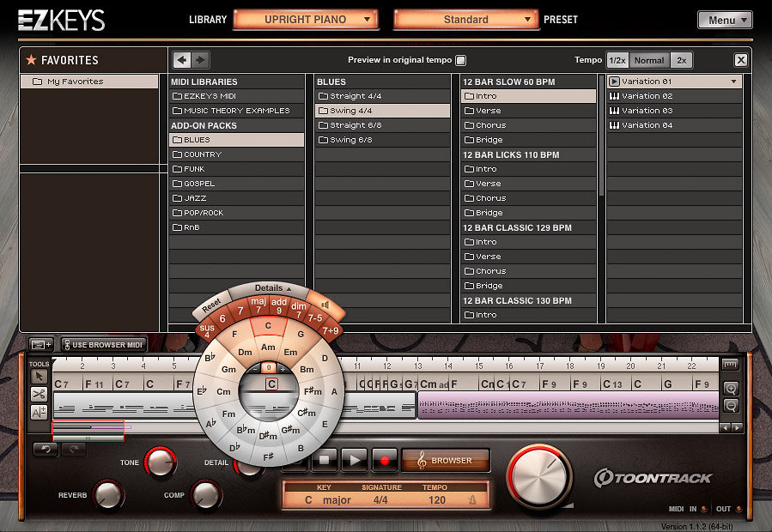The height and width of the screenshot is (532, 772).
Task: Set tempo to Normal
Action: [x=649, y=60]
